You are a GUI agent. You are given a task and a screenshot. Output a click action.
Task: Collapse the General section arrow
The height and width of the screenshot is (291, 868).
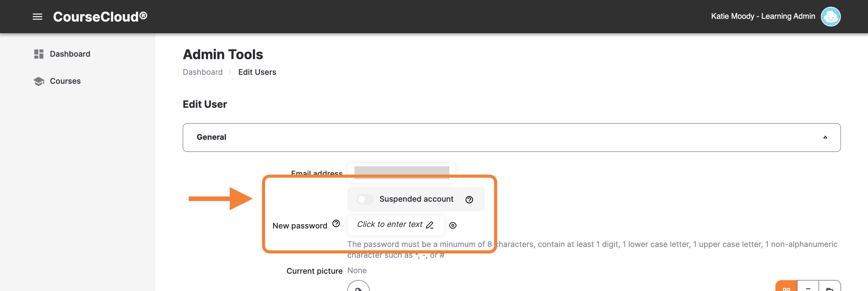click(825, 137)
